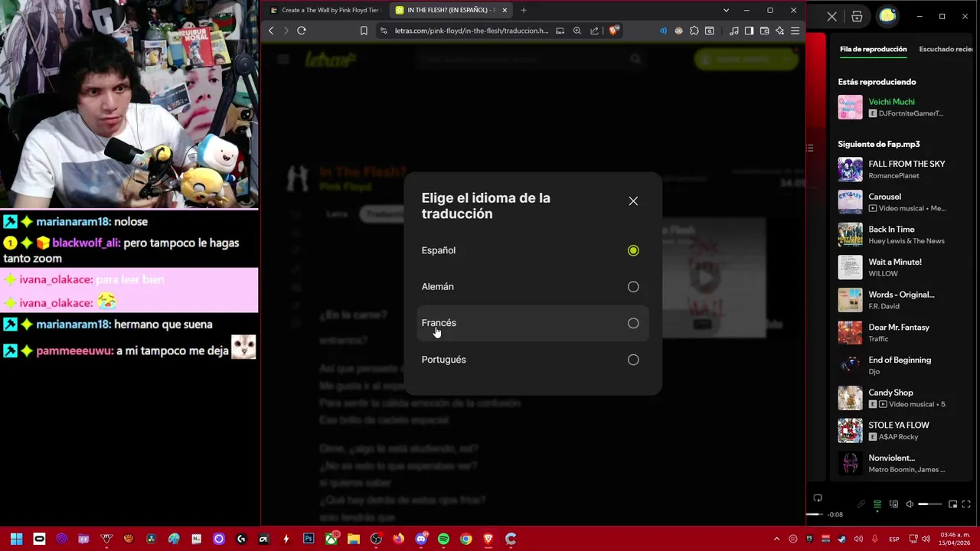Open the F.R. David artist link
The height and width of the screenshot is (551, 980).
point(884,306)
